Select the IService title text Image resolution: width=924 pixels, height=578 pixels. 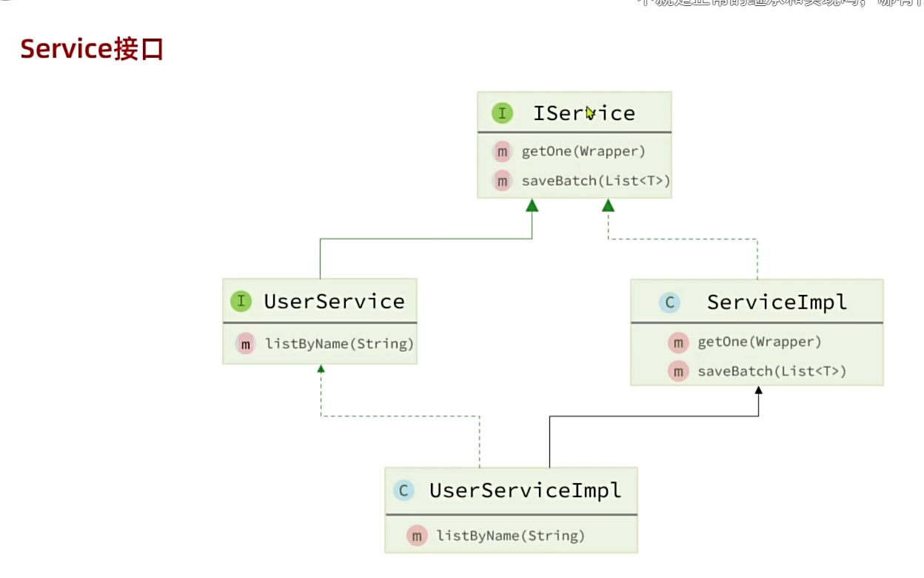[584, 113]
